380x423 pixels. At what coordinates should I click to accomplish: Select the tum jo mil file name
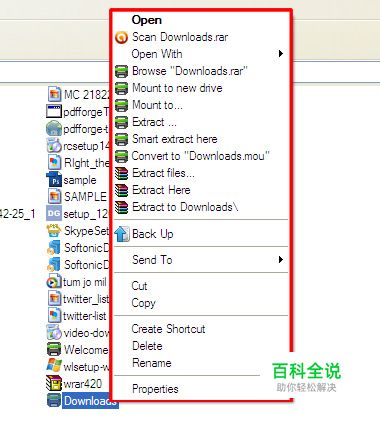(85, 282)
